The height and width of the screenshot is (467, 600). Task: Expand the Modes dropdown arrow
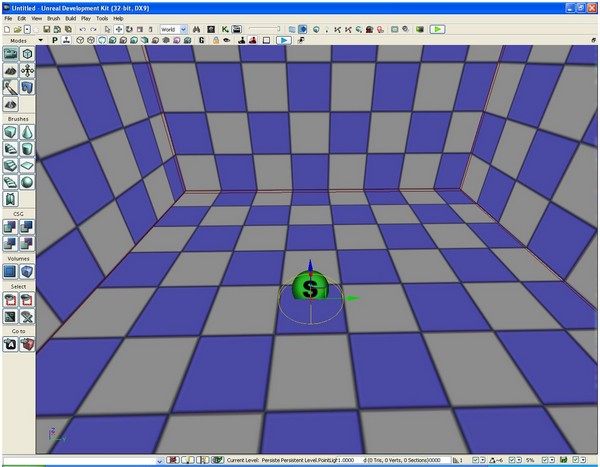click(40, 40)
